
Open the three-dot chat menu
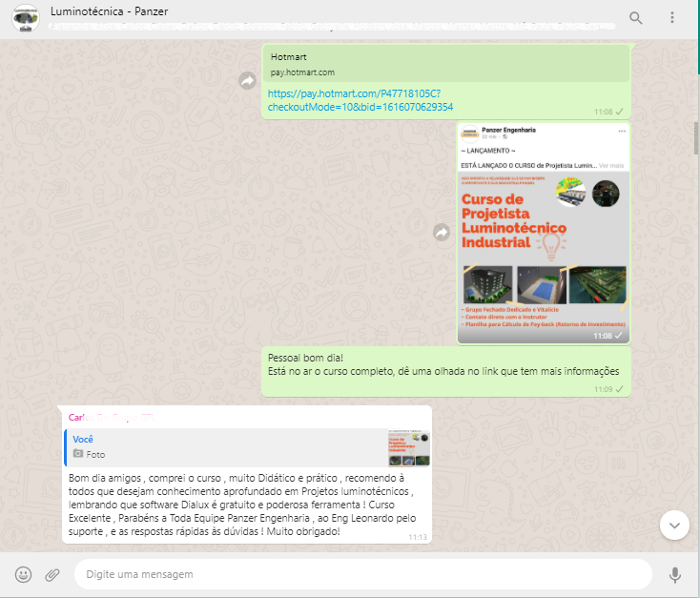(672, 18)
